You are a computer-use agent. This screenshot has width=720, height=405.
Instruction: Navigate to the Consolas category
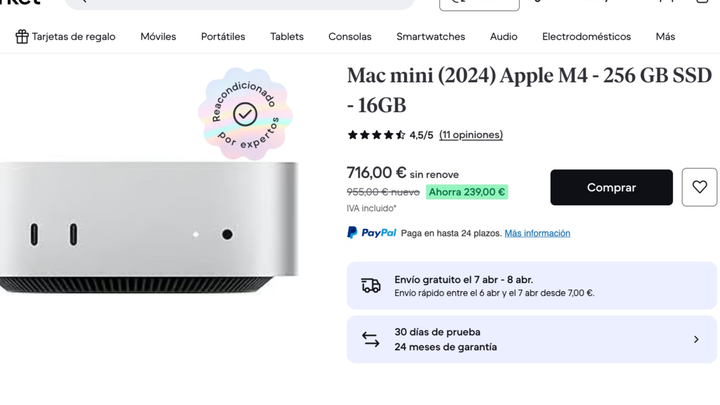[x=350, y=37]
